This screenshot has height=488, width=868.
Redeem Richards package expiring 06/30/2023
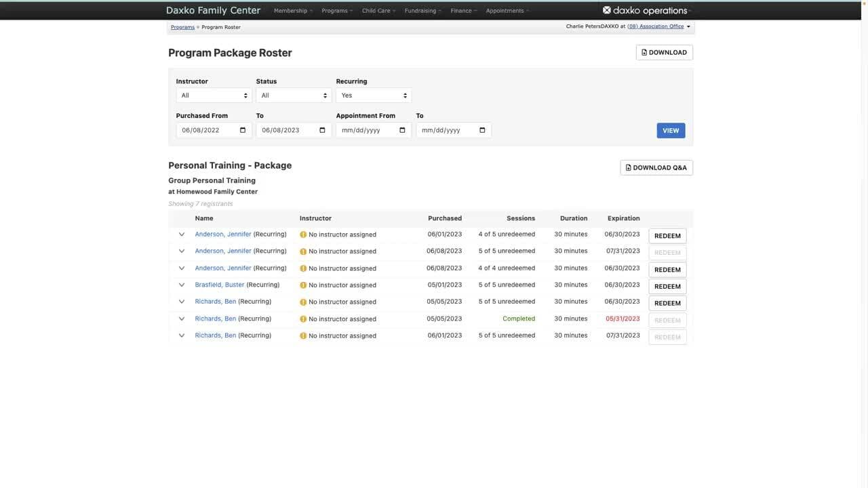(x=667, y=303)
